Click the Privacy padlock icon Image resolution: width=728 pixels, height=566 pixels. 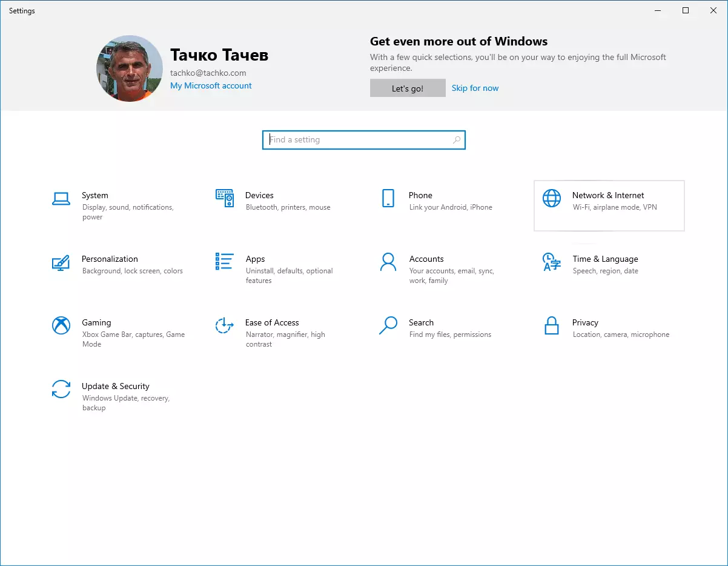(552, 325)
